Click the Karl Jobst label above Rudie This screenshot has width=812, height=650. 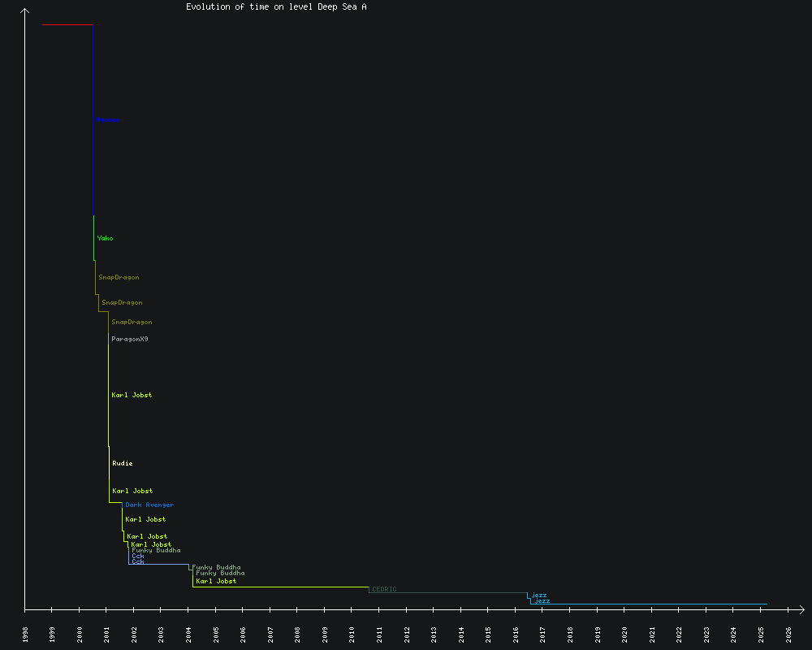coord(132,395)
